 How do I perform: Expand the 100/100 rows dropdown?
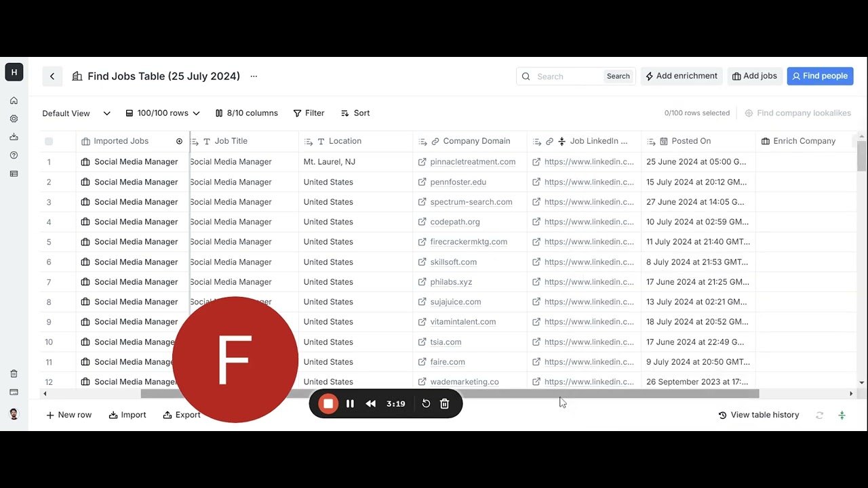click(163, 113)
